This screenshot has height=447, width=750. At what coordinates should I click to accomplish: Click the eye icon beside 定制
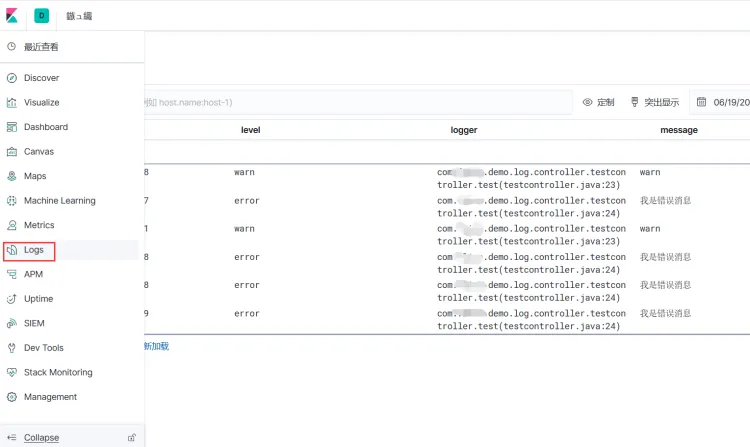(587, 102)
